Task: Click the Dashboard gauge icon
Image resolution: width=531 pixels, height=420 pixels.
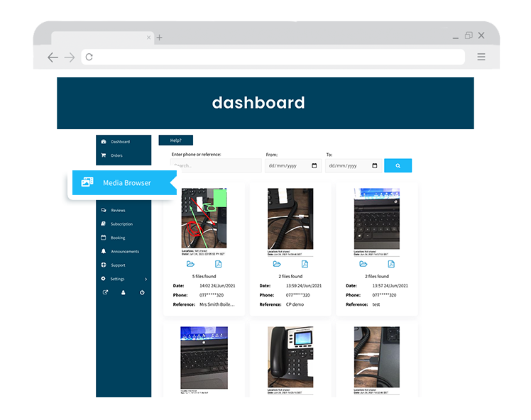Action: coord(104,141)
